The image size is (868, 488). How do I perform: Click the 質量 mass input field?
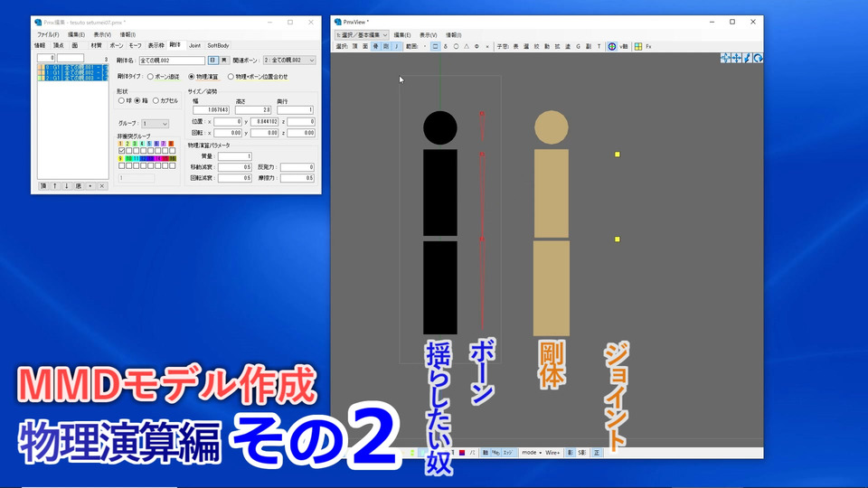235,156
